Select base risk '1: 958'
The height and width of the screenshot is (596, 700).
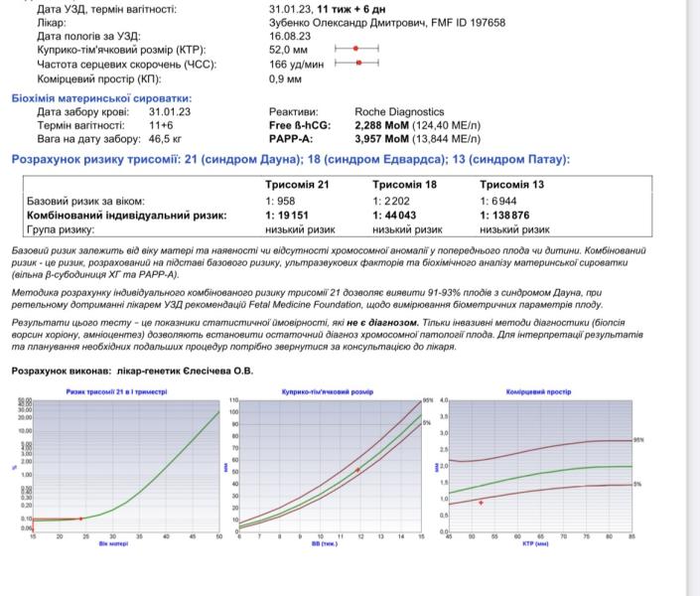(280, 201)
